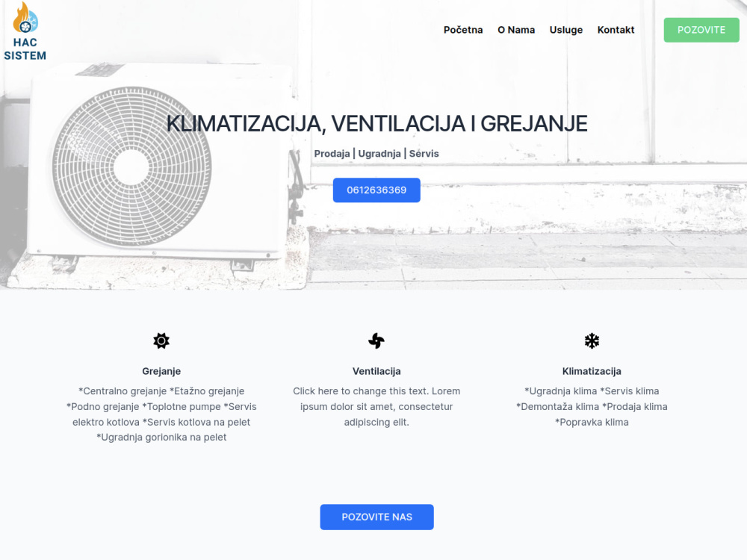Click the Klimatizacija snowflake icon
This screenshot has height=560, width=747.
pos(592,341)
